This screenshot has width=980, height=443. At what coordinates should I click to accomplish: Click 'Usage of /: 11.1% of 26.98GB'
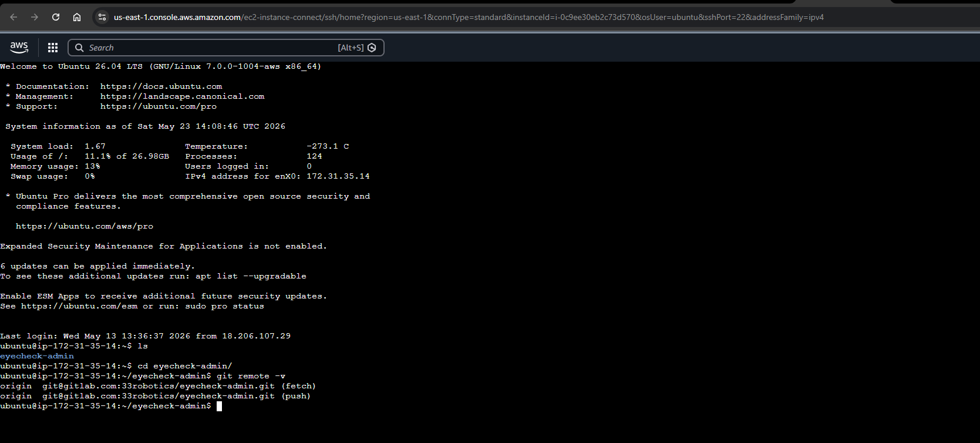(x=90, y=156)
